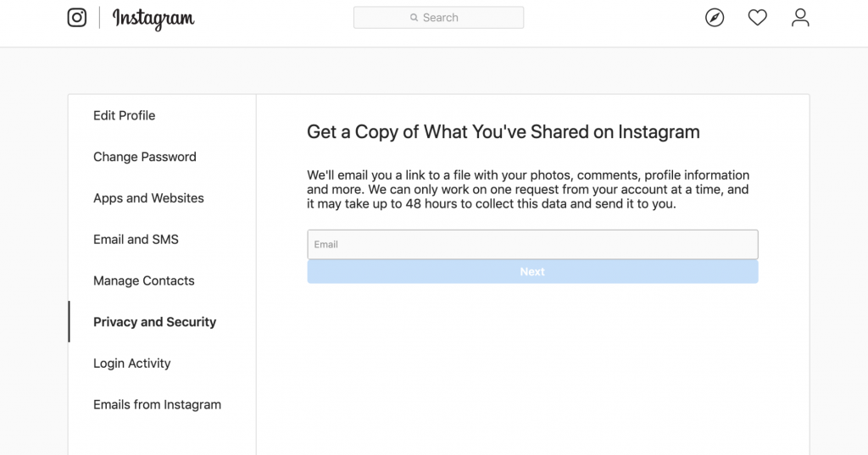Screen dimensions: 868x455
Task: Click the data download description paragraph
Action: click(528, 189)
